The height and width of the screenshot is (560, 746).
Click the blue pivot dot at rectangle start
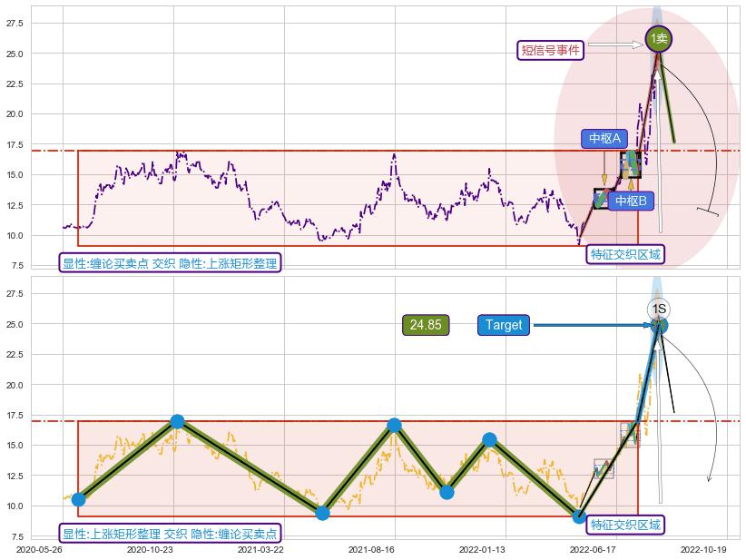tap(78, 499)
